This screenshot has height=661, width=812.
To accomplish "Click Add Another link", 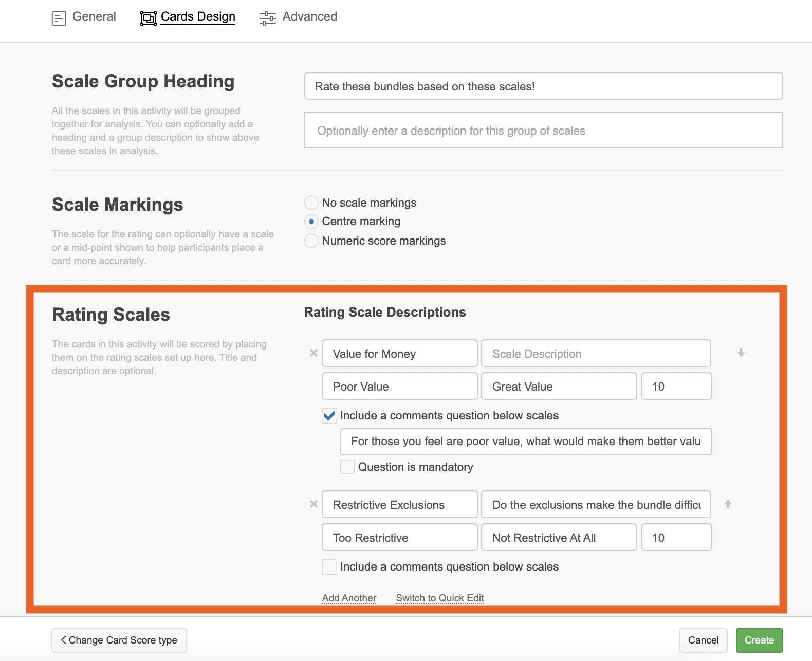I will click(349, 598).
